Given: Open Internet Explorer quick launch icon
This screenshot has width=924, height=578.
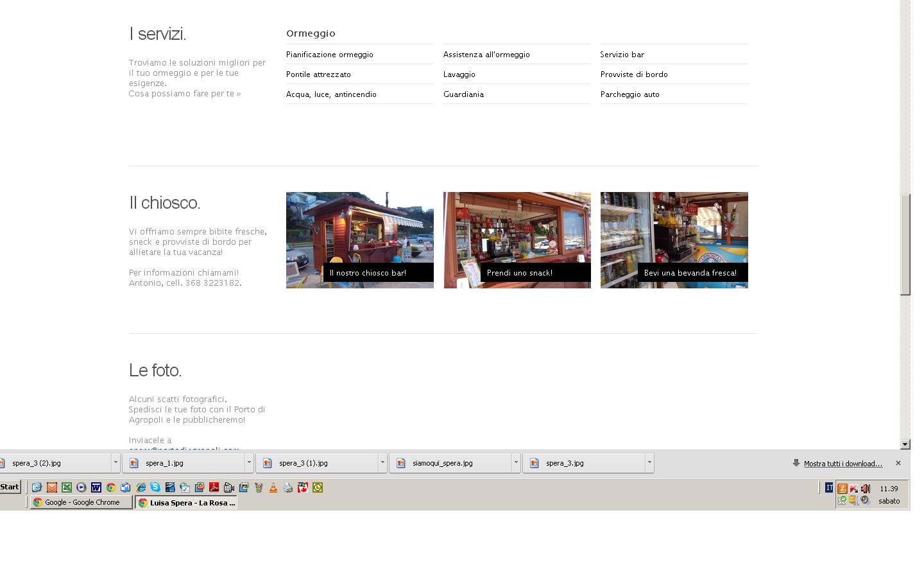Looking at the screenshot, I should tap(141, 487).
